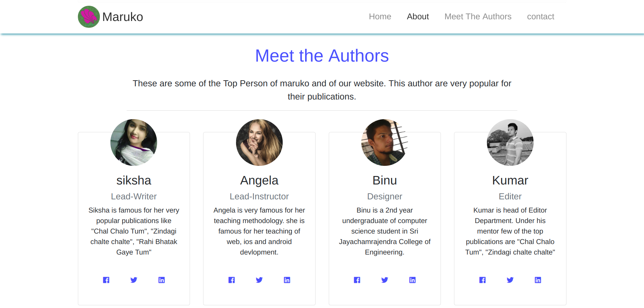
Task: Click the contact nav link
Action: pyautogui.click(x=540, y=17)
